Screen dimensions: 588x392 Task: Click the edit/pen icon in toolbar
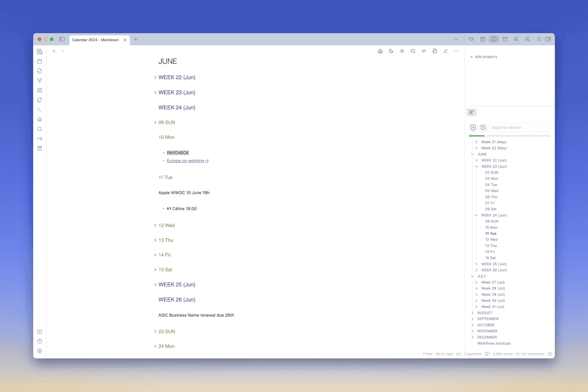(x=445, y=51)
